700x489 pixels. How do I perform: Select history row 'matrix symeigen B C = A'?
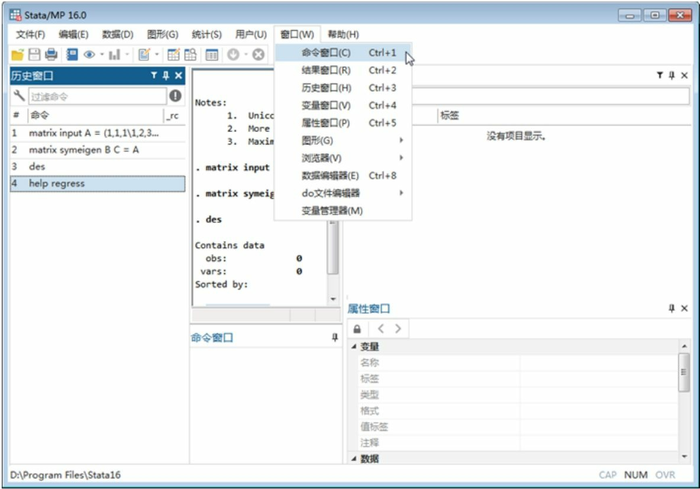pyautogui.click(x=97, y=150)
